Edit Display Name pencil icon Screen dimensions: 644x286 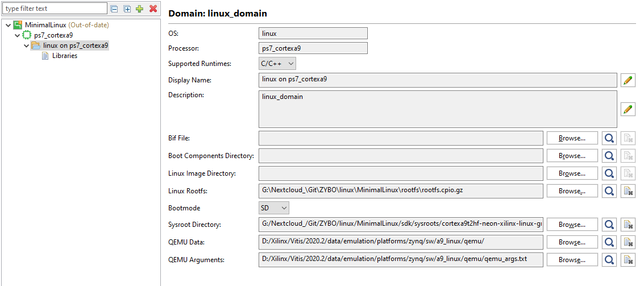point(628,80)
